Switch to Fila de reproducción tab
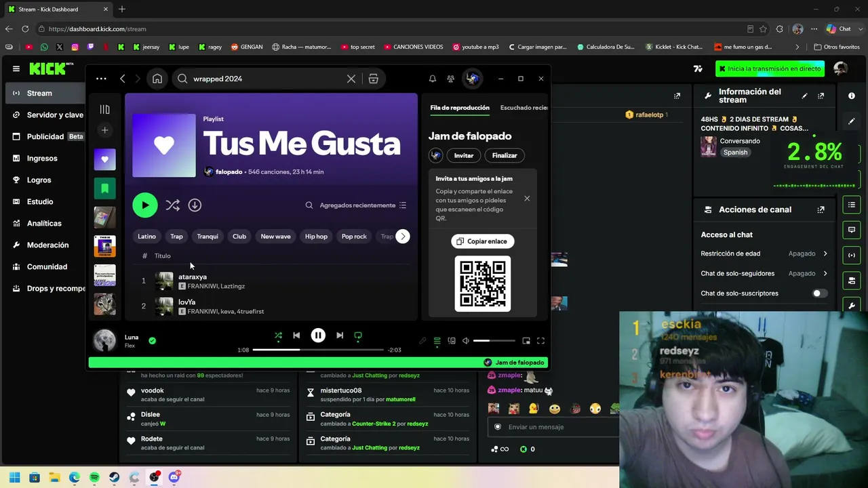Viewport: 868px width, 488px height. (x=460, y=108)
